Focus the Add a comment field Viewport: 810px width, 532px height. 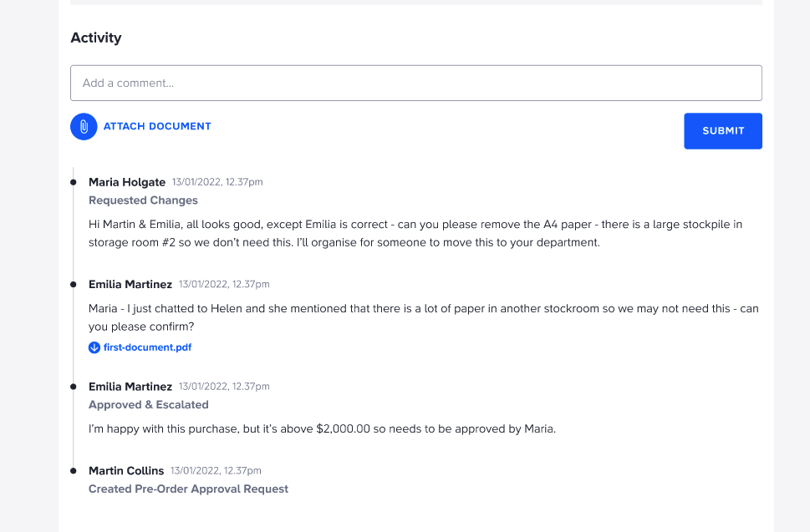click(x=415, y=83)
